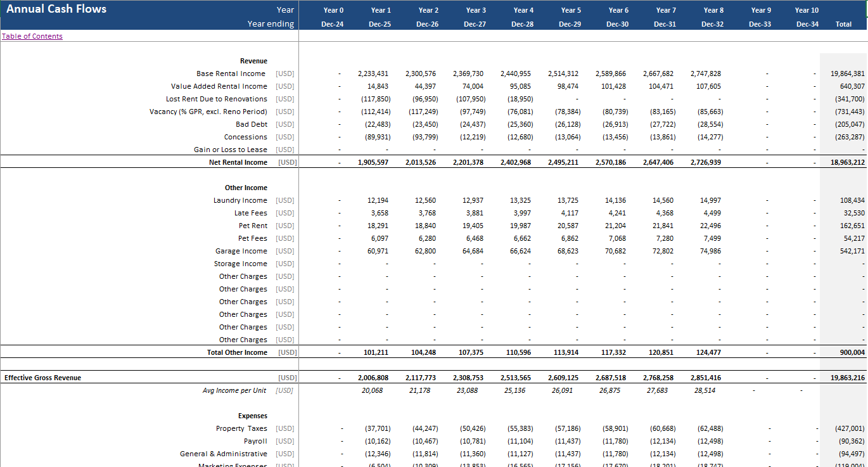Select Base Rental Income value 2,233,431
Screen dimensions: 868x467
pos(373,74)
